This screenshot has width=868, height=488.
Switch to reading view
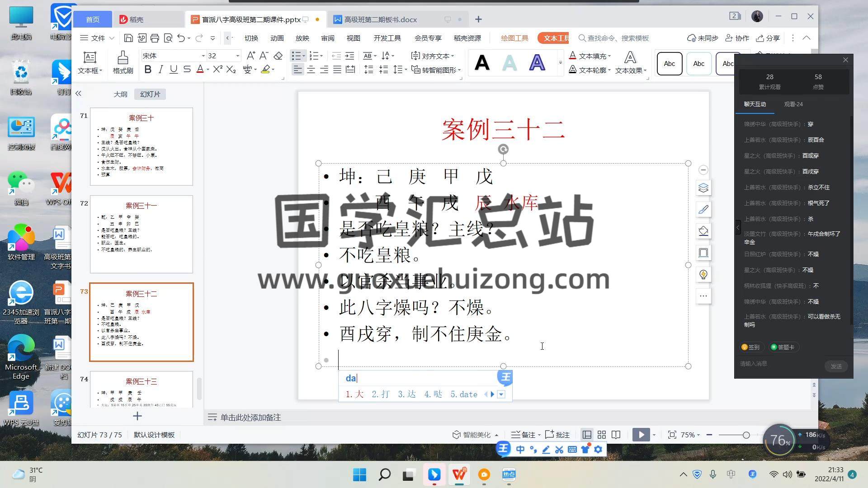click(616, 435)
